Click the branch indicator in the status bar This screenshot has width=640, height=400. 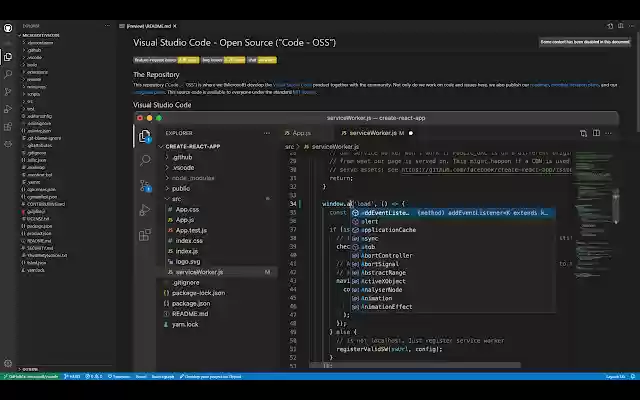pos(72,376)
